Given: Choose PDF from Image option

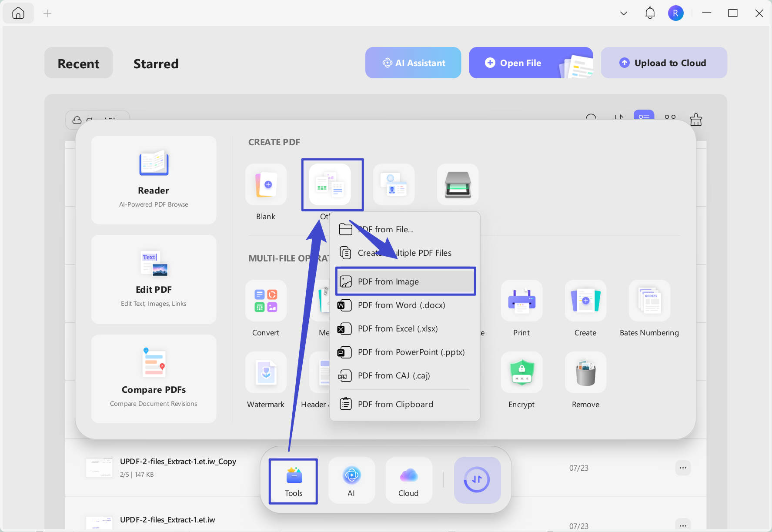Looking at the screenshot, I should 405,281.
